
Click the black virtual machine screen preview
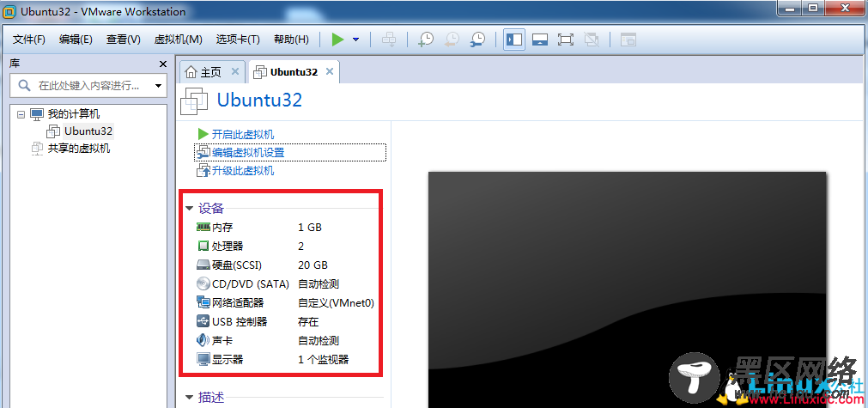point(627,289)
